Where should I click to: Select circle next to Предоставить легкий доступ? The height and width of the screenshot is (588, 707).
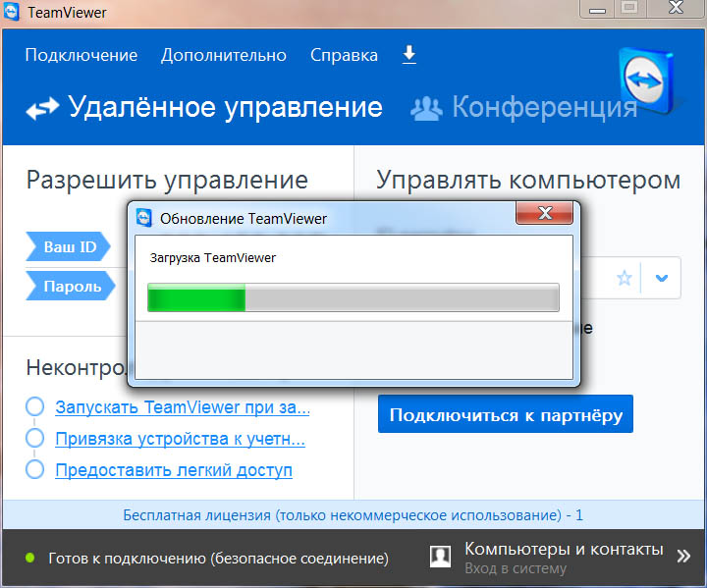[34, 469]
